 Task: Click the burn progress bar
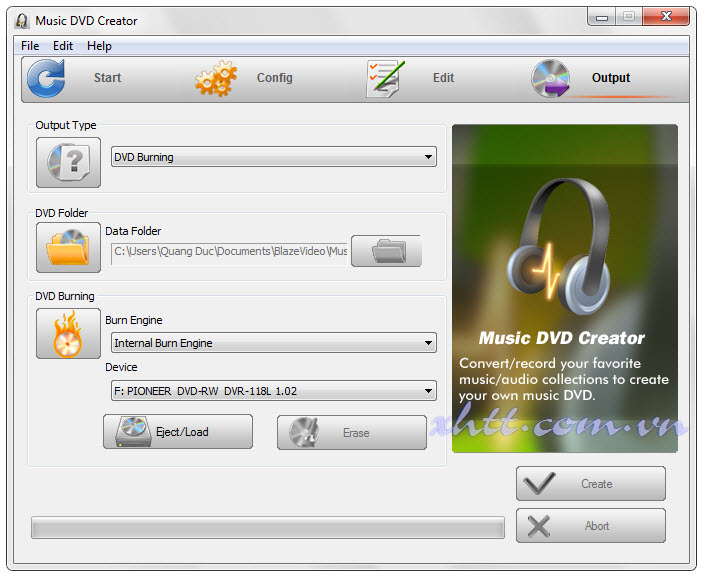point(268,527)
